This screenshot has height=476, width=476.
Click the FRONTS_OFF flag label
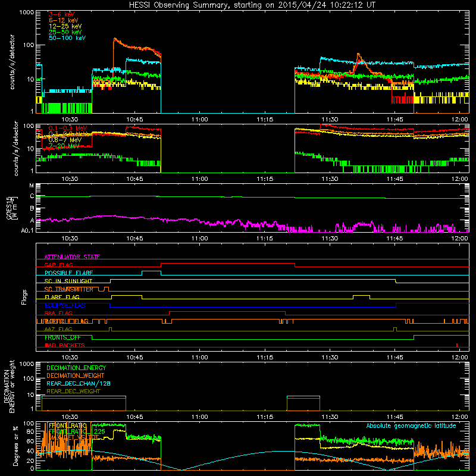[x=62, y=337]
